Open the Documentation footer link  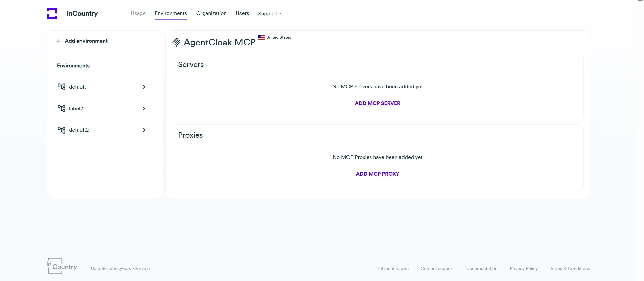click(x=482, y=269)
